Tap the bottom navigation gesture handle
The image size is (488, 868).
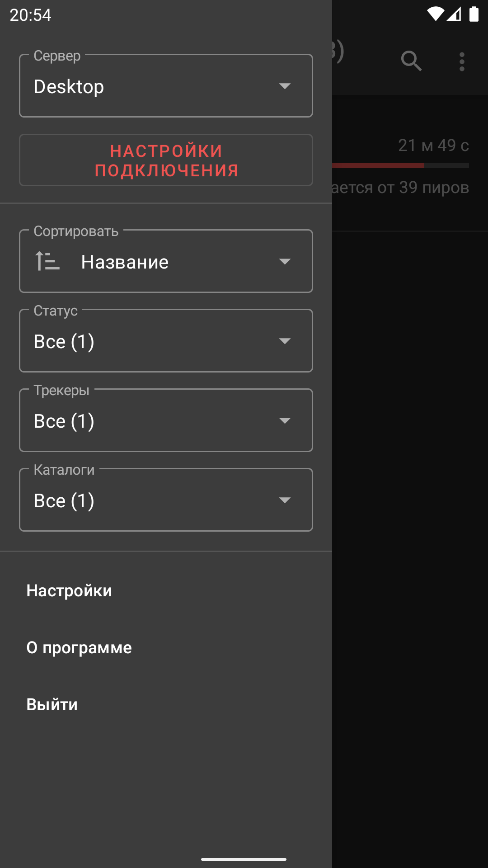(x=244, y=859)
